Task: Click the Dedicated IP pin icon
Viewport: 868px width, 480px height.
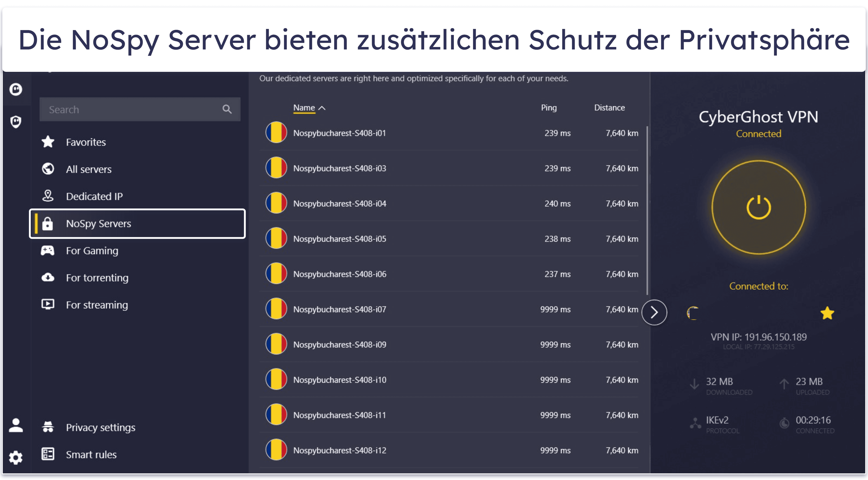Action: [x=48, y=196]
